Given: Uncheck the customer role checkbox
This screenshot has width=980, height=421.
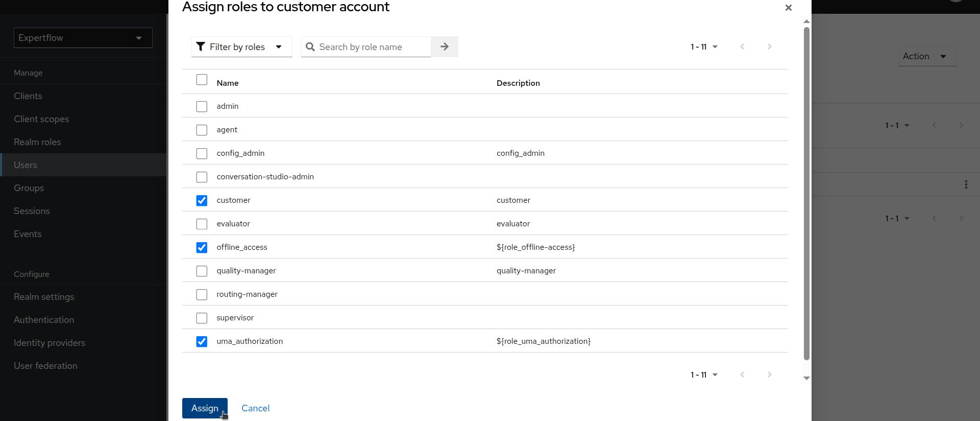Looking at the screenshot, I should click(202, 200).
